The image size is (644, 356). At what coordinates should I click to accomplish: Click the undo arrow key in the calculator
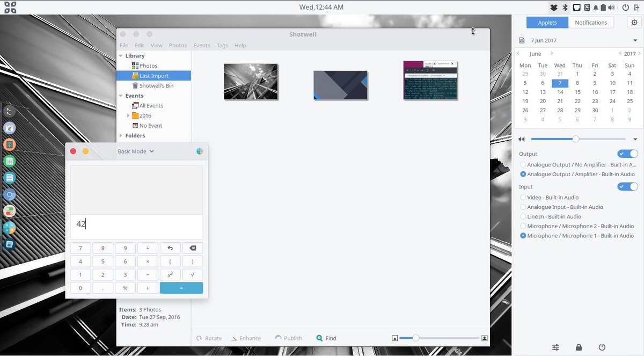pos(170,248)
